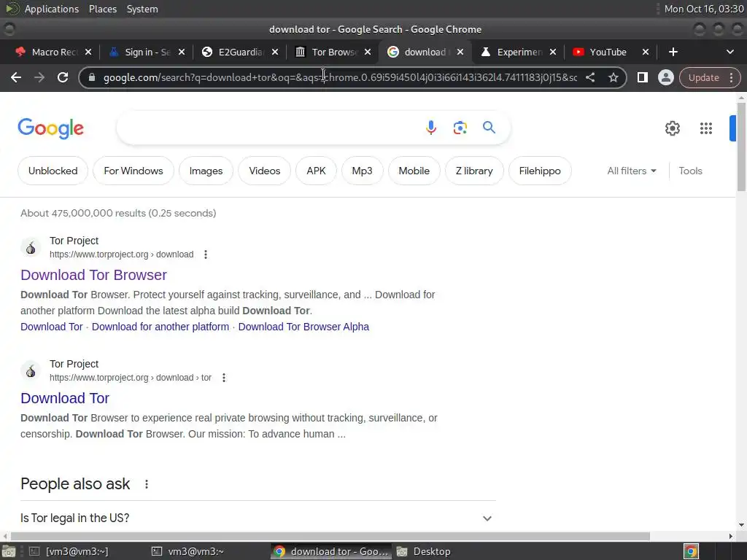Image resolution: width=747 pixels, height=560 pixels.
Task: Follow Download for another platform sitelink
Action: point(160,327)
